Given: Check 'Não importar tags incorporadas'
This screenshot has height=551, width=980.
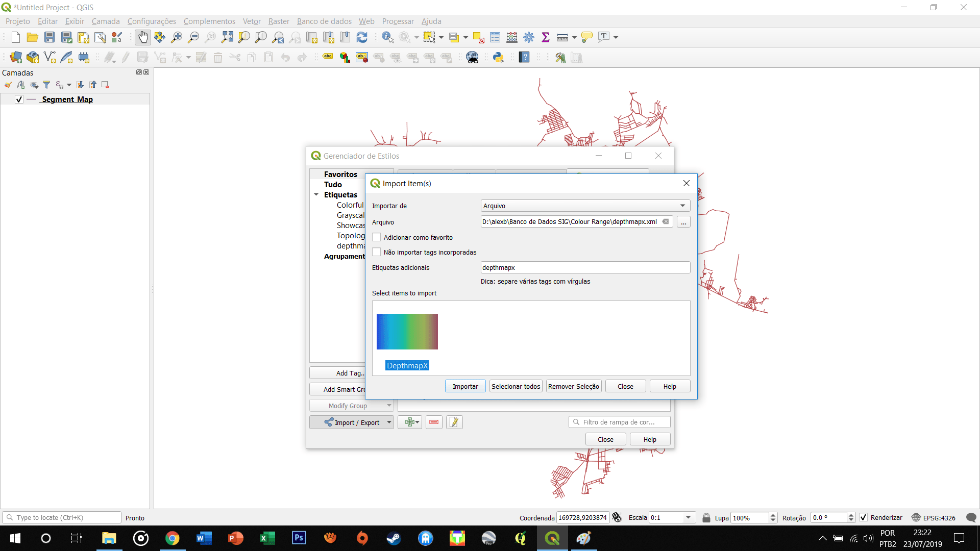Looking at the screenshot, I should pyautogui.click(x=376, y=252).
